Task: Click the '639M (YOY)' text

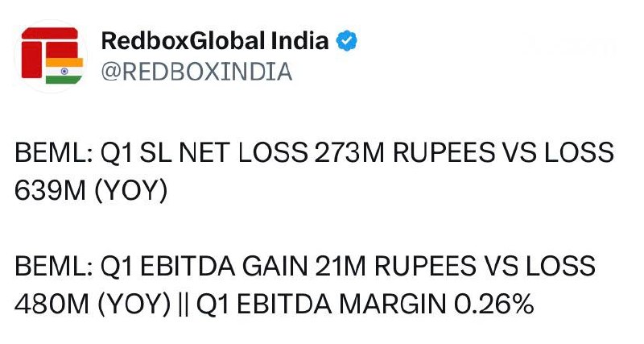Action: (91, 191)
